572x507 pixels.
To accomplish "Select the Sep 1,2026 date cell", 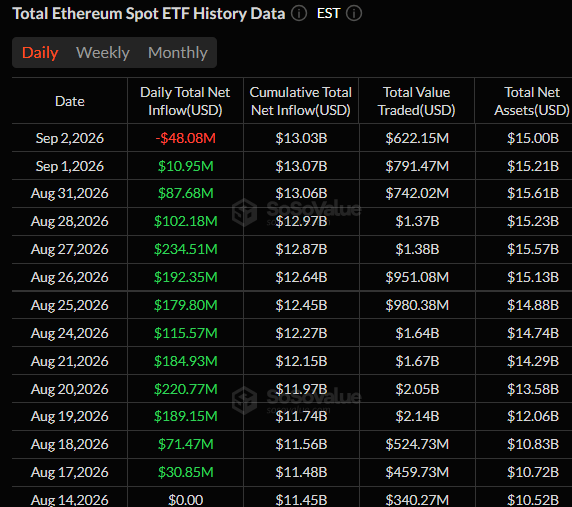I will coord(70,166).
